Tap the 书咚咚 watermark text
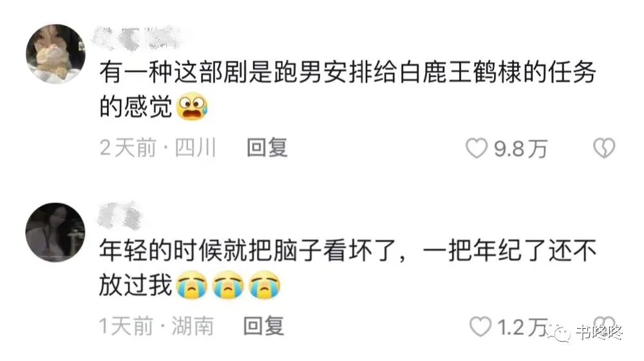This screenshot has width=644, height=361. pos(599,332)
